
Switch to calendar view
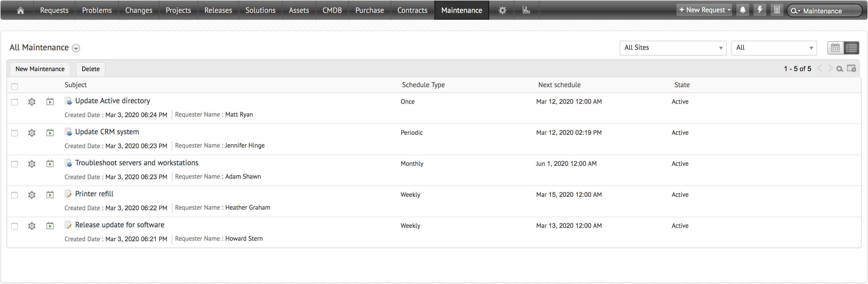[x=835, y=48]
